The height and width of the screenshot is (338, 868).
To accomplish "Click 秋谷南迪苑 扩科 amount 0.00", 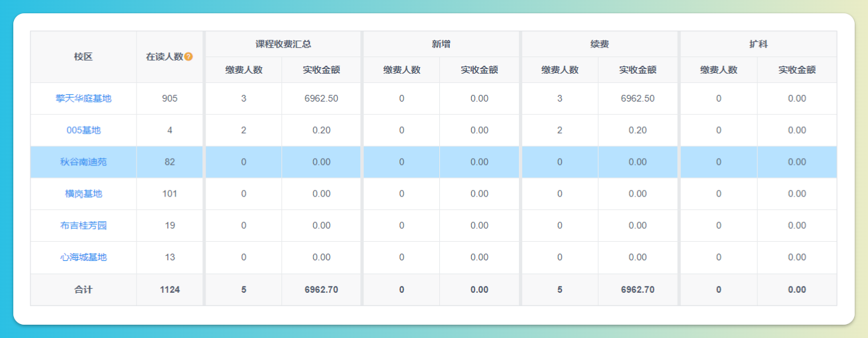I will coord(797,162).
